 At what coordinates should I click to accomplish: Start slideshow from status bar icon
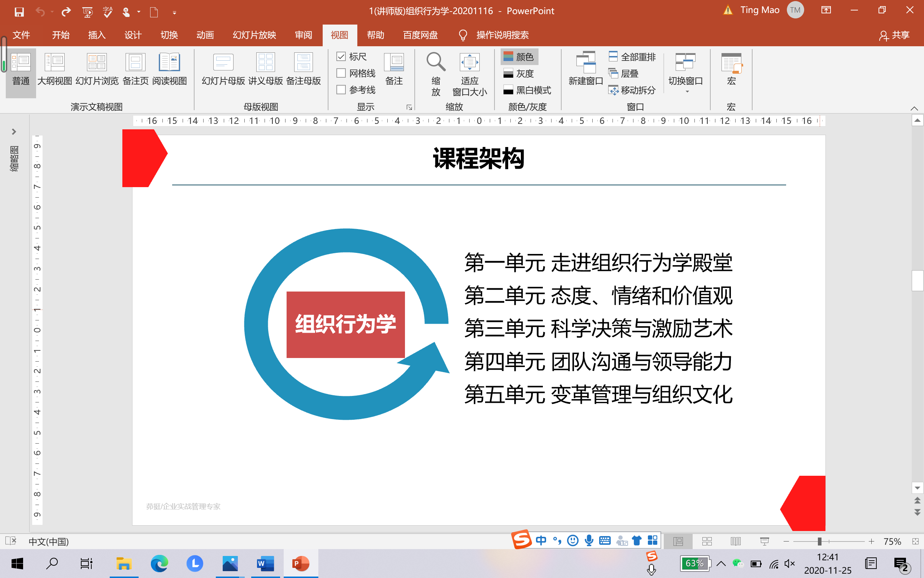(764, 541)
